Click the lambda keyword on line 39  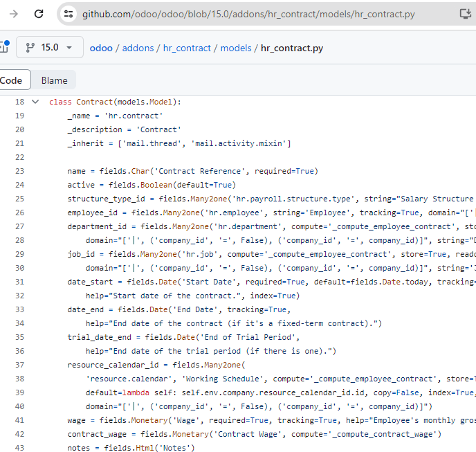point(136,392)
